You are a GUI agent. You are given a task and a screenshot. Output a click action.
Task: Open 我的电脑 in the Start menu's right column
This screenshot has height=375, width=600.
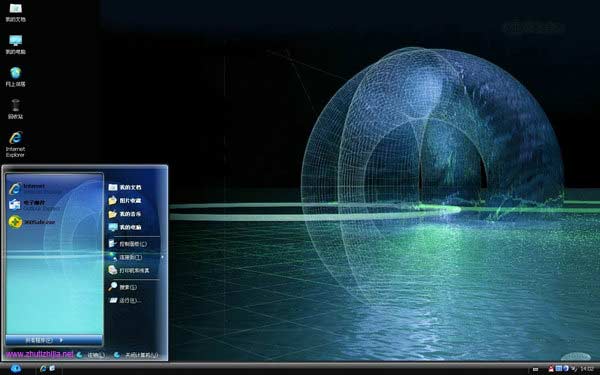click(125, 227)
